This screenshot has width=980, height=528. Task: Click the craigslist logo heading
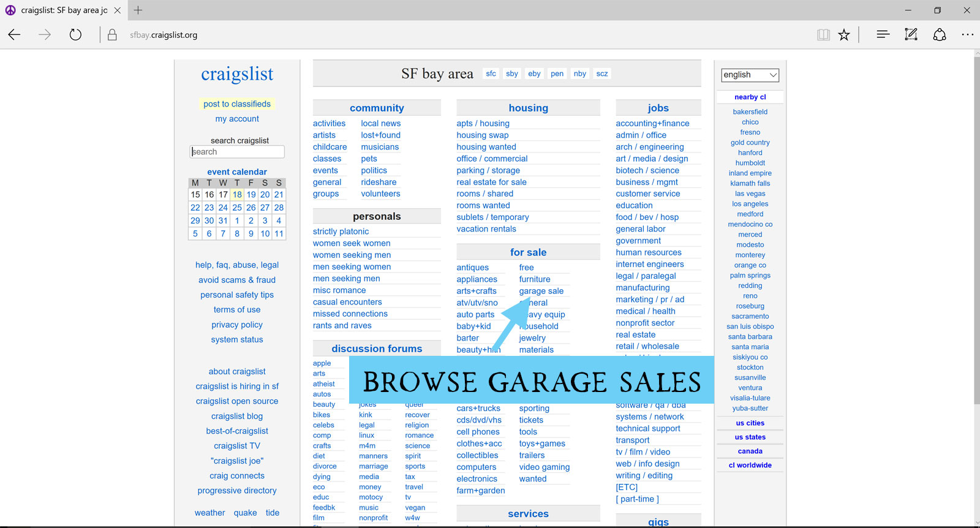[237, 74]
